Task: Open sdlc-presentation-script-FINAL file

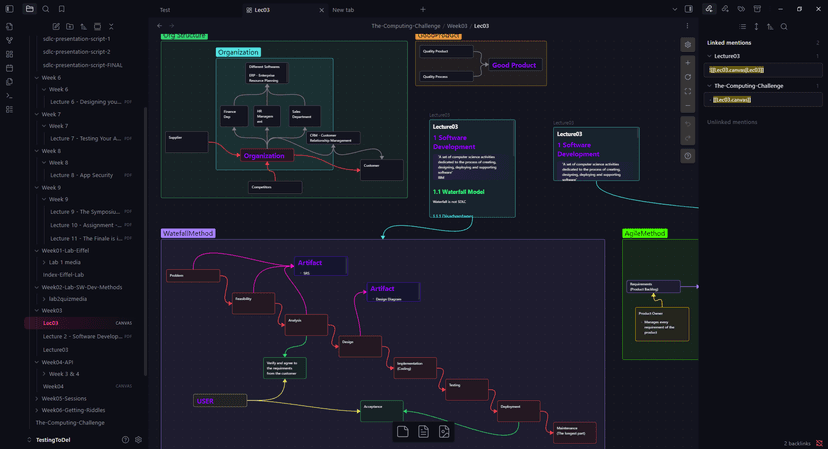Action: (x=83, y=66)
